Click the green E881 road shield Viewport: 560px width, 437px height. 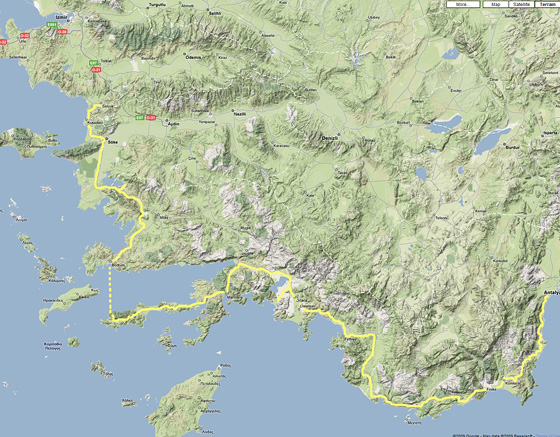[52, 25]
